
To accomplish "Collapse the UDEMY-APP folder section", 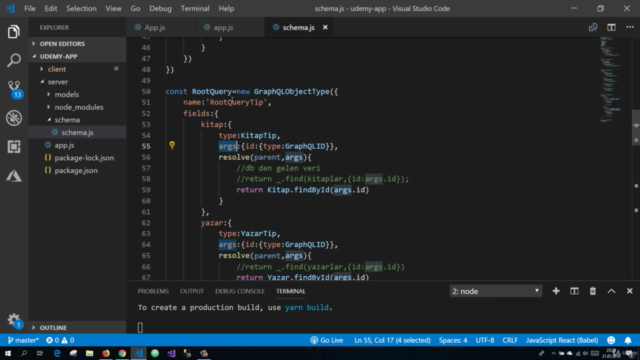I will click(77, 56).
